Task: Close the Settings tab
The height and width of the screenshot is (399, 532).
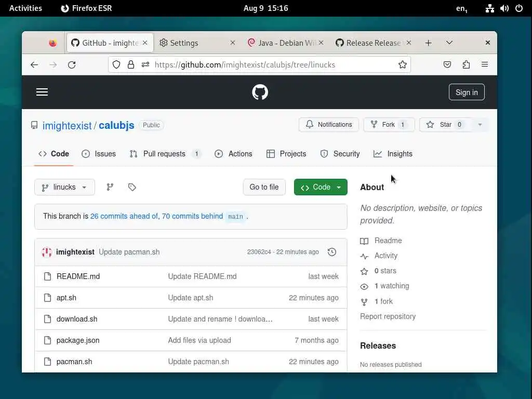Action: 232,43
